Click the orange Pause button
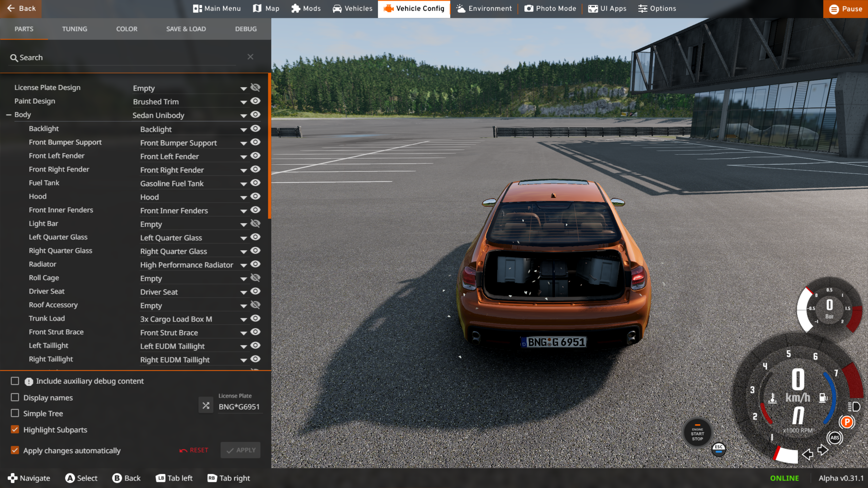The width and height of the screenshot is (868, 488). 845,9
